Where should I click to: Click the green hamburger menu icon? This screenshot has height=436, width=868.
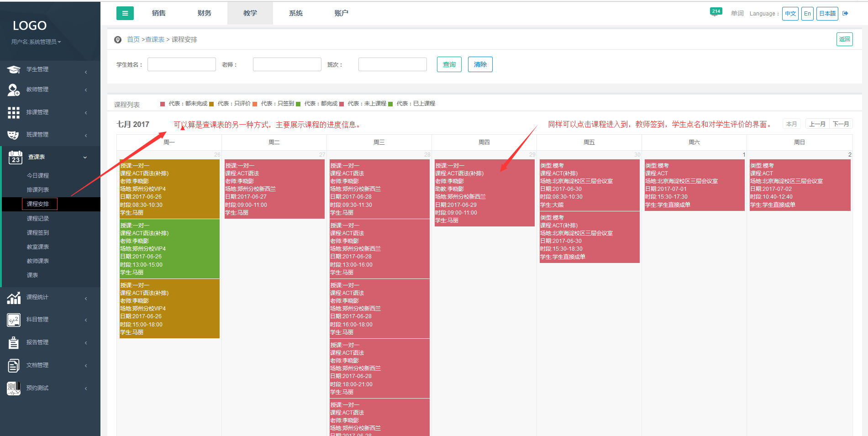point(125,13)
